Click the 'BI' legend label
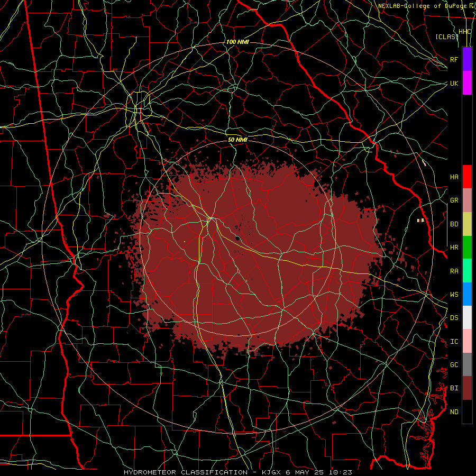476x476 pixels. click(x=454, y=388)
